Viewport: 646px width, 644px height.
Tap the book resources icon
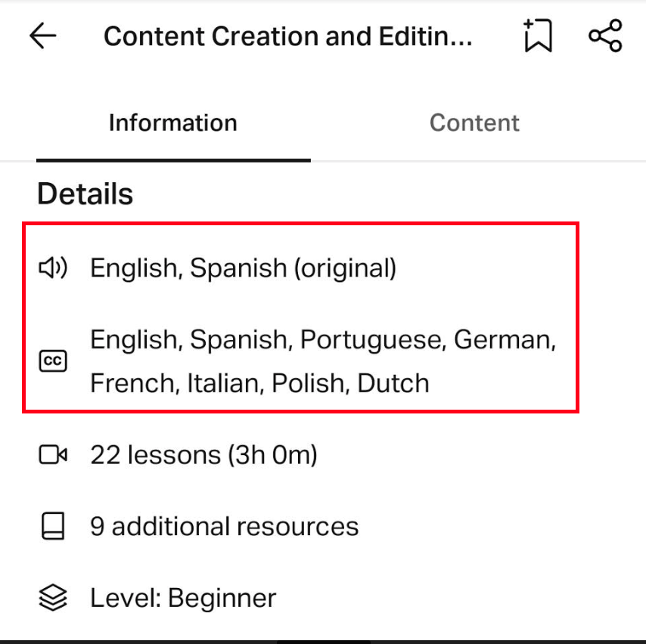tap(53, 526)
